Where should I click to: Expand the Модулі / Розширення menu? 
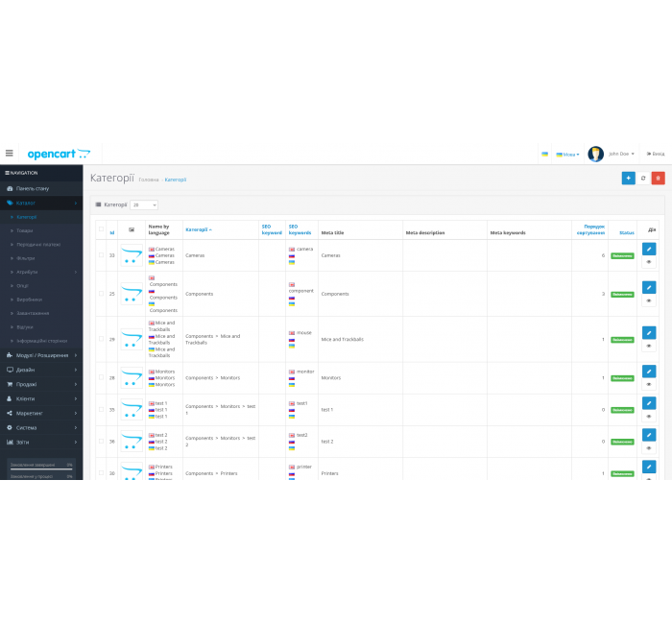click(41, 355)
